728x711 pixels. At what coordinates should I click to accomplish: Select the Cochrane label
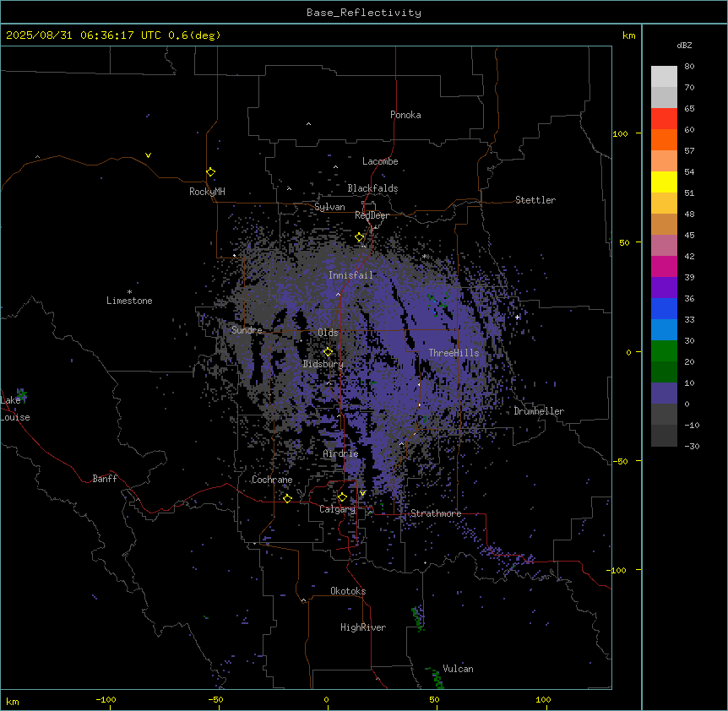click(272, 480)
